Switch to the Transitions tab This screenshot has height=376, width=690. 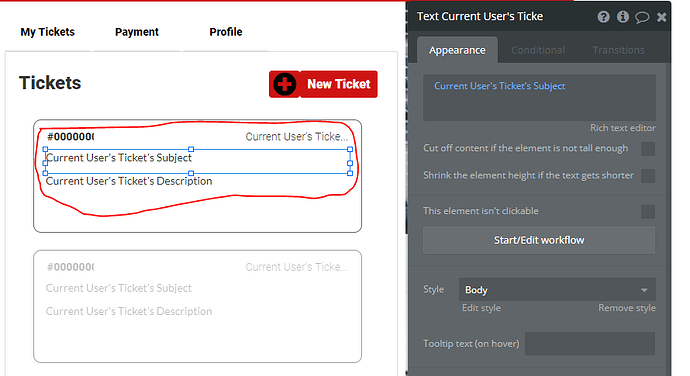click(x=618, y=50)
